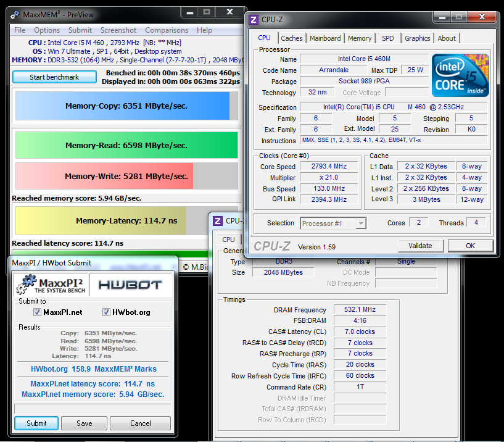The height and width of the screenshot is (442, 504).
Task: Click the Core Speed value 2793.4 MHz
Action: point(329,166)
